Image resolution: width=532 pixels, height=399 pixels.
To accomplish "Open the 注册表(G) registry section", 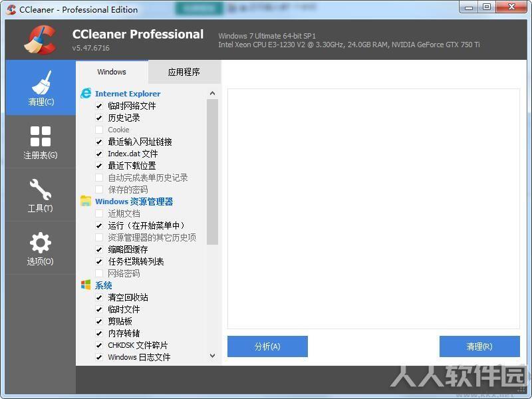I will (x=41, y=142).
